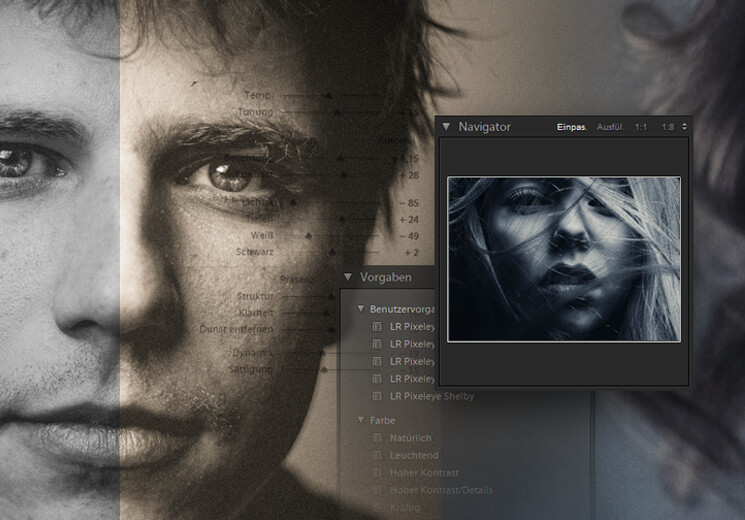Apply the Hoher Kontrast/Details preset

(x=441, y=490)
